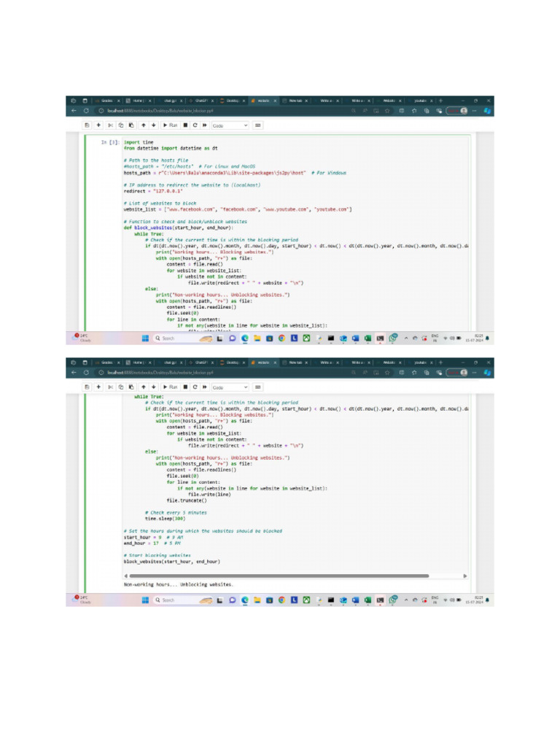
Task: Switch to the youtube tab in upper screenshot
Action: (x=421, y=101)
